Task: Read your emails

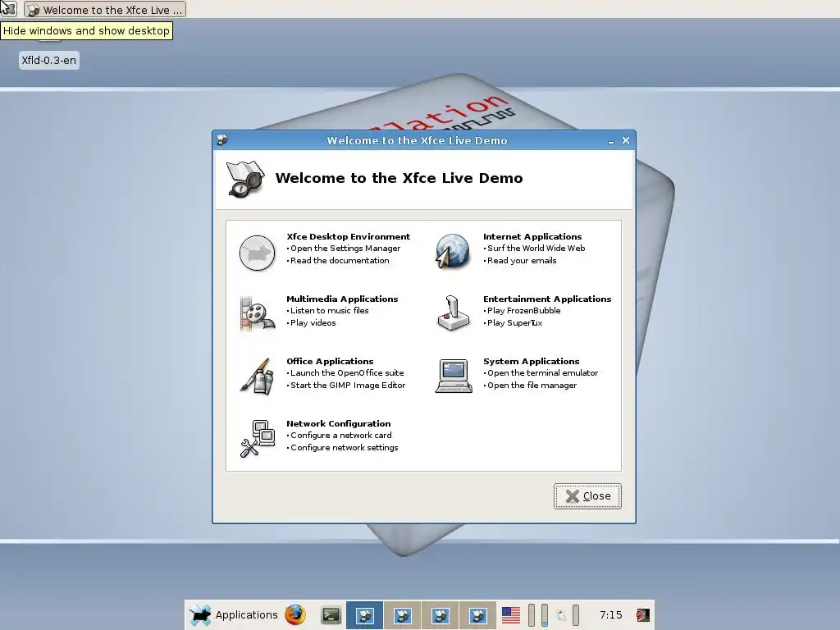Action: point(522,260)
